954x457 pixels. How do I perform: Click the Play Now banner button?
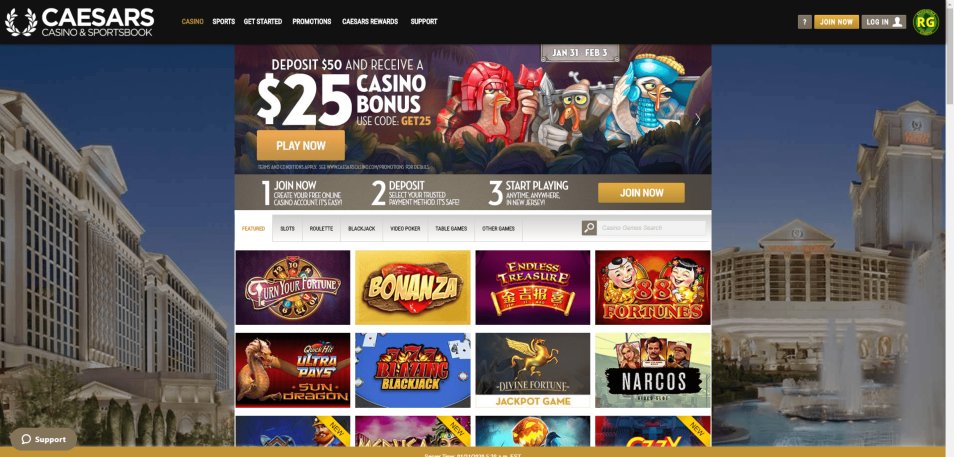[301, 145]
